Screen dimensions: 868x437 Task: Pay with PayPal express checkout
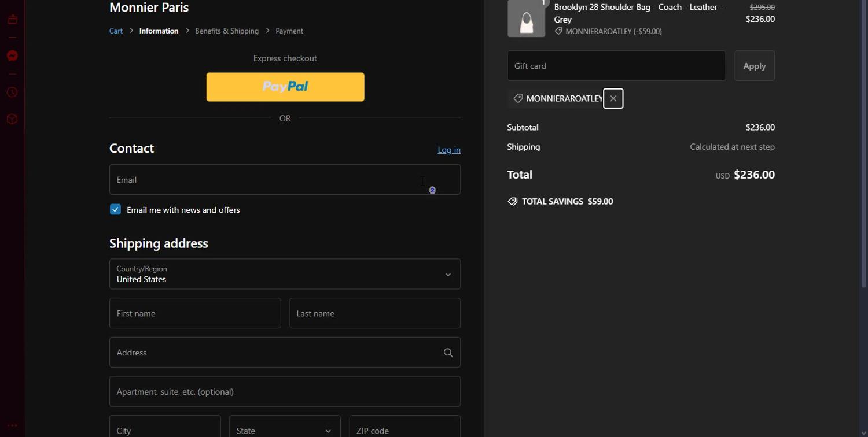coord(285,87)
